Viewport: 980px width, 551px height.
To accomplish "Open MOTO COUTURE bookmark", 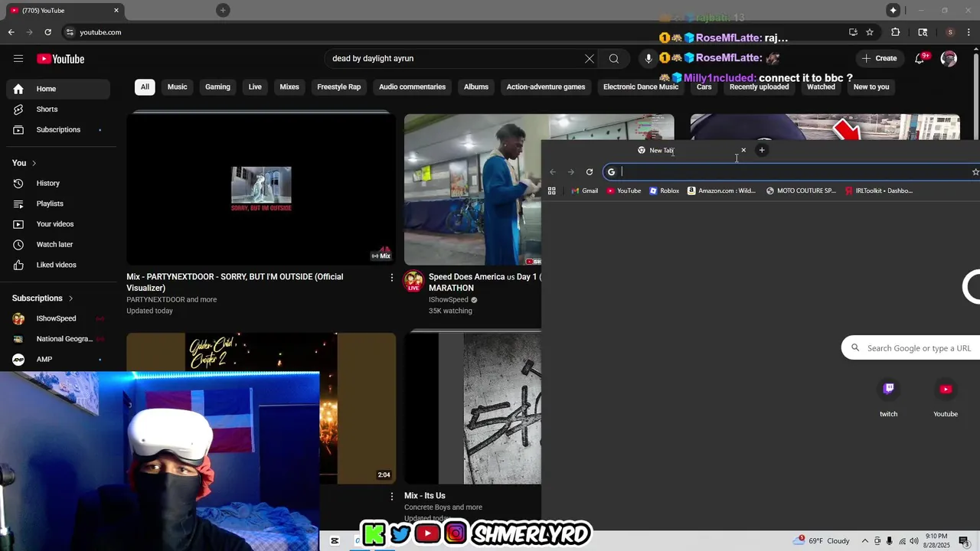I will pyautogui.click(x=801, y=191).
